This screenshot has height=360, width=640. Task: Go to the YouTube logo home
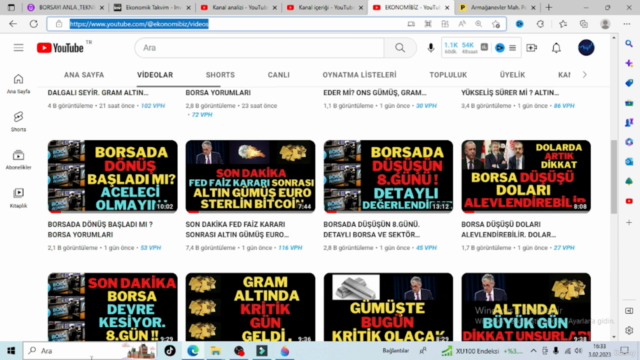click(60, 48)
